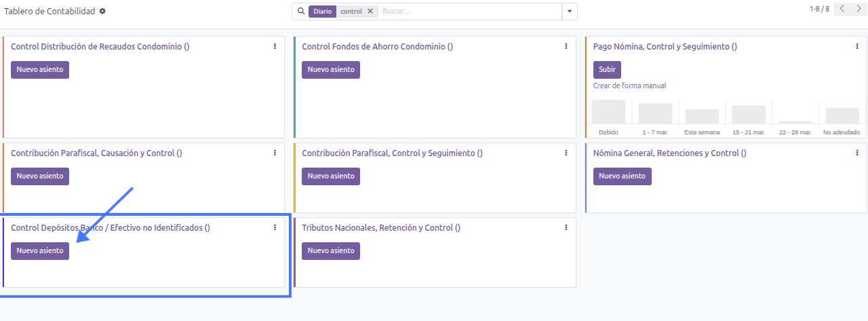Open kebab menu of Tributos Nacionales card
This screenshot has width=868, height=321.
click(x=566, y=227)
